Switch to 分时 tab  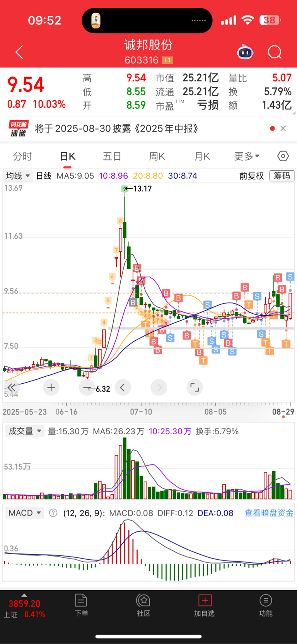point(22,156)
